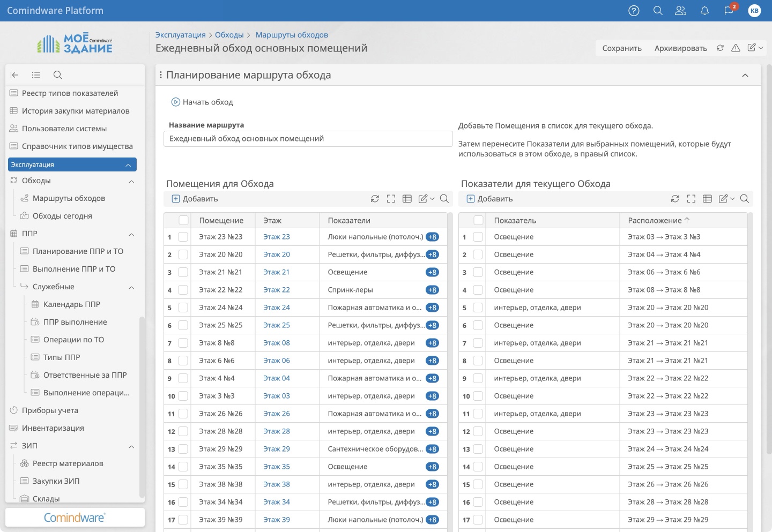772x532 pixels.
Task: Open the KB user avatar menu
Action: click(x=754, y=11)
